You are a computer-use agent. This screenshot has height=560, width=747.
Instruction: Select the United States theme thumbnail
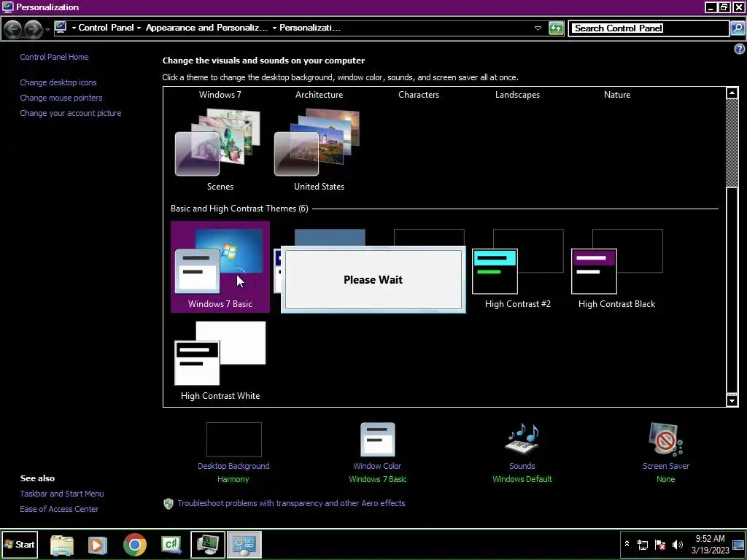click(318, 142)
